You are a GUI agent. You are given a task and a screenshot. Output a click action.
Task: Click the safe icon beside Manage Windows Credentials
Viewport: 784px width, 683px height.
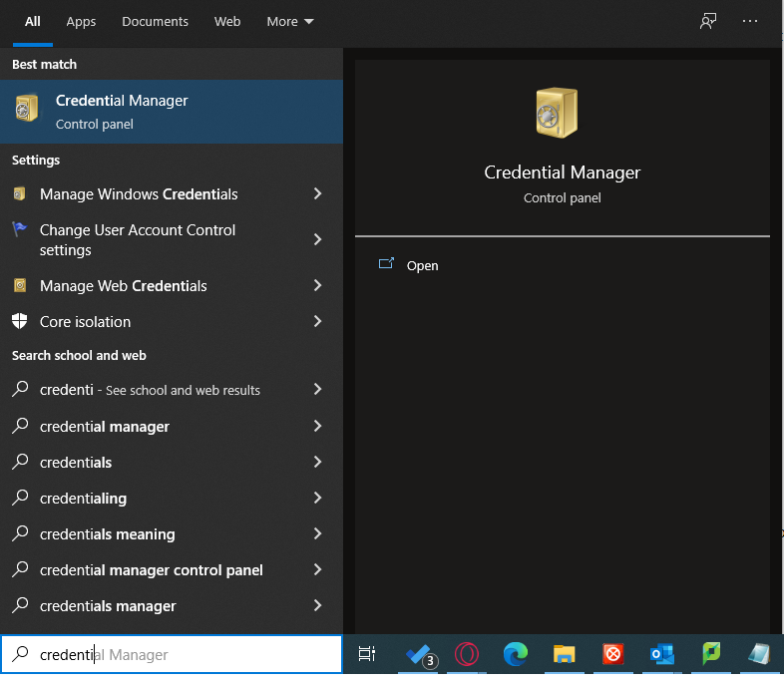20,193
